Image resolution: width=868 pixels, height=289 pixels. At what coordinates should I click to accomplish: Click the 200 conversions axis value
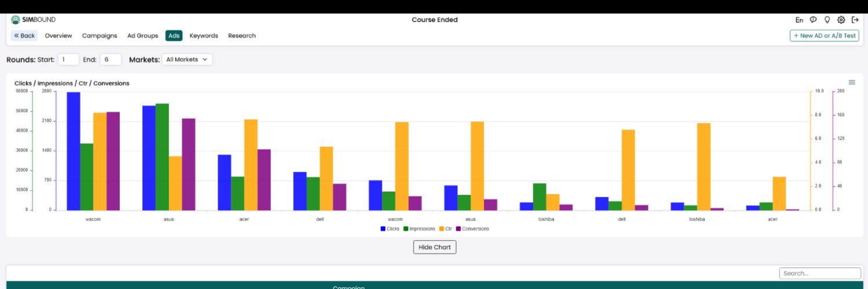click(841, 91)
